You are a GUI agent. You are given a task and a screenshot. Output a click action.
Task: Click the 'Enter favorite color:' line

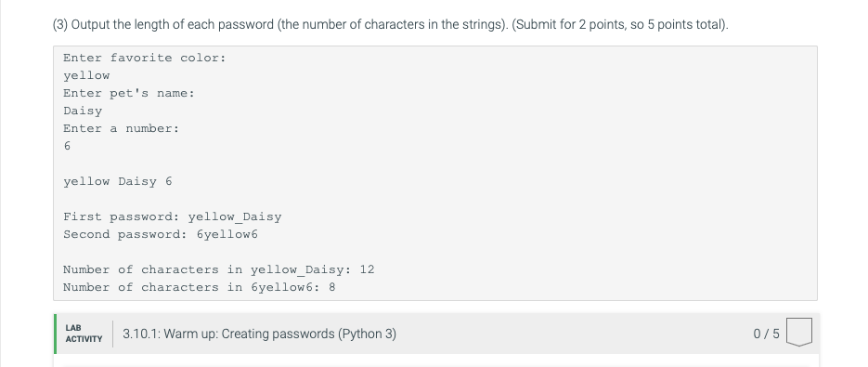click(145, 58)
